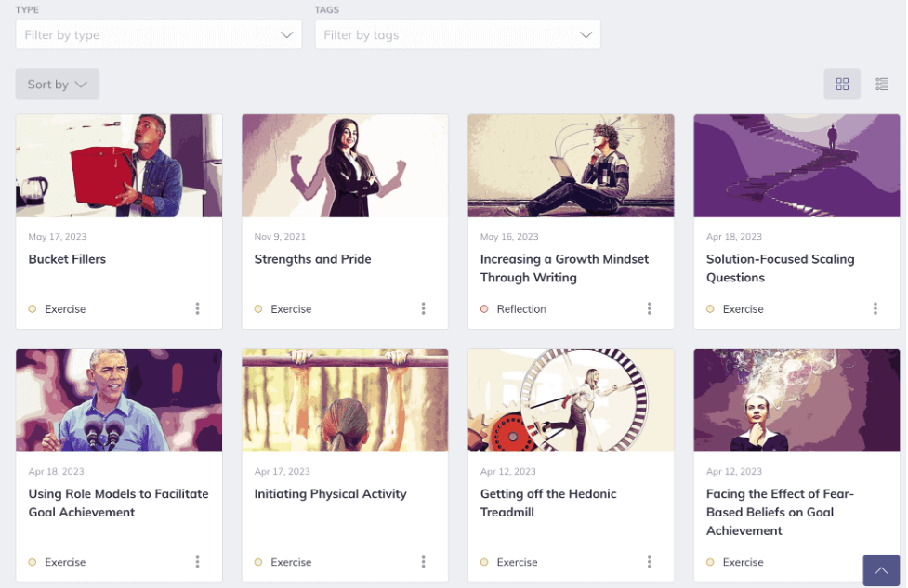Open Facing the Effect of Fear-Based Beliefs
Viewport: 908px width, 588px height.
[780, 512]
